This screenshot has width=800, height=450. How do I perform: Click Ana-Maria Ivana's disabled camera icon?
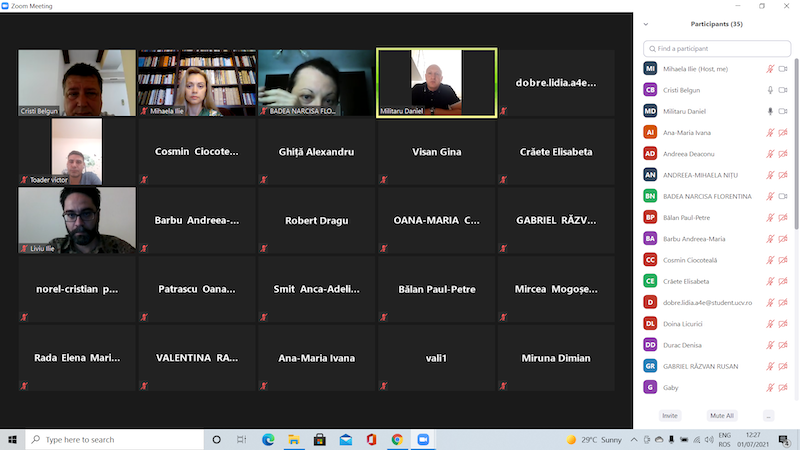point(783,132)
